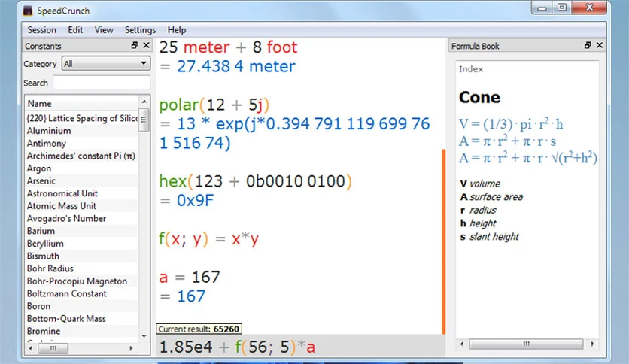629x364 pixels.
Task: Open the Edit menu
Action: pos(75,30)
